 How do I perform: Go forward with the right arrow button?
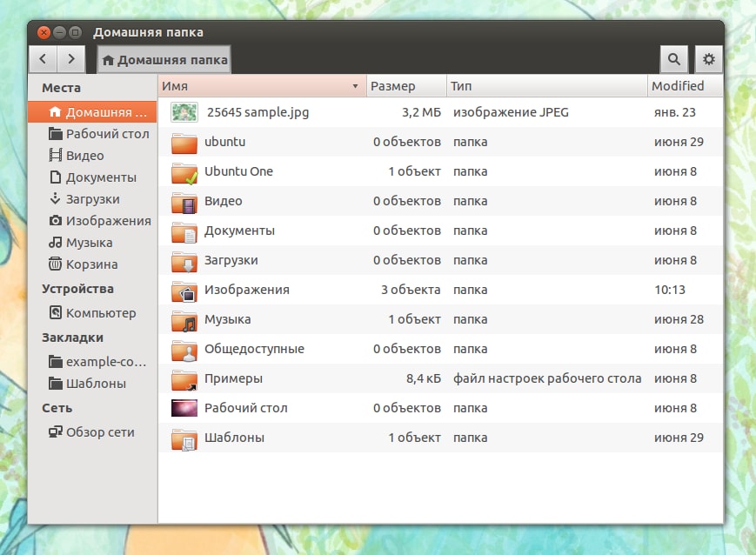(71, 59)
